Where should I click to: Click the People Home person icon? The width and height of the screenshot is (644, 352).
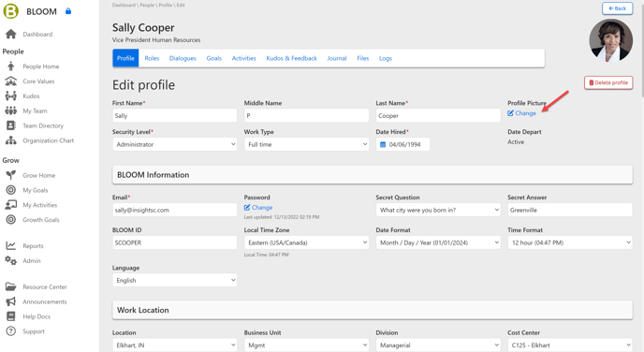coord(11,66)
